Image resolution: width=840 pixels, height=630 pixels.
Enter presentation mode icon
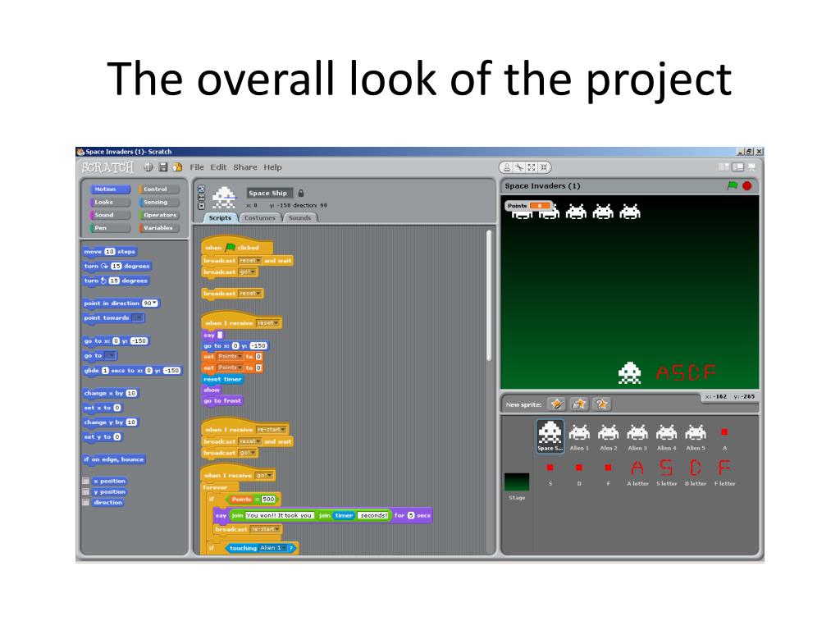[x=752, y=167]
